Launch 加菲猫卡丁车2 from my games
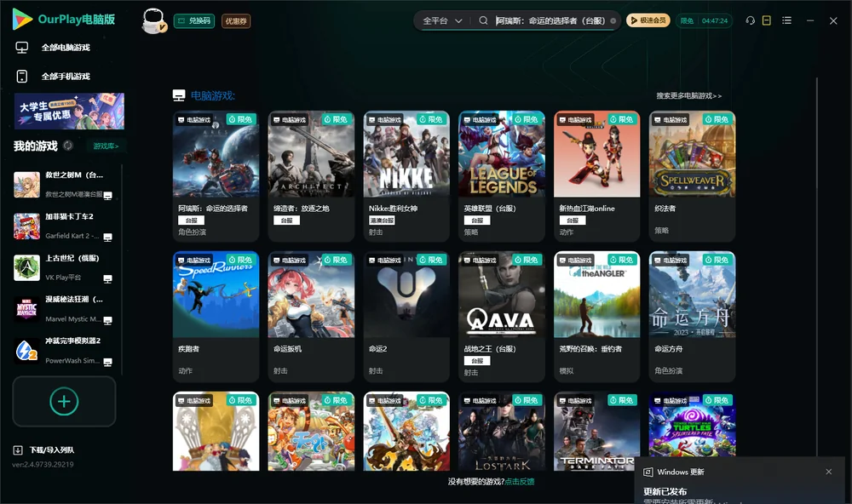Screen dimensions: 852x504 click(x=63, y=226)
